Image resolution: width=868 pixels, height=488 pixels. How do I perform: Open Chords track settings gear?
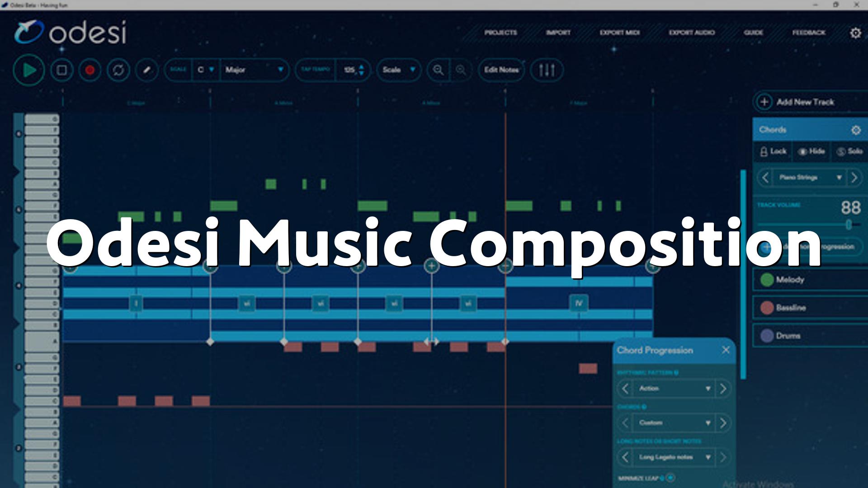click(x=856, y=130)
